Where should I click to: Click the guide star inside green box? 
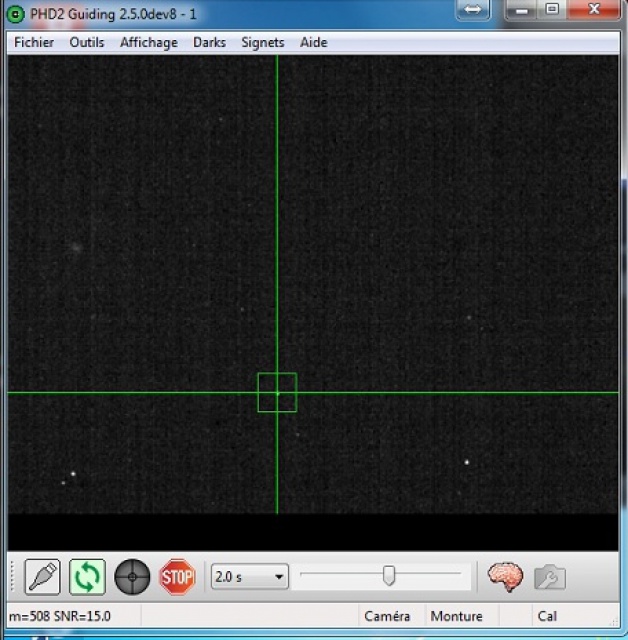click(x=277, y=393)
